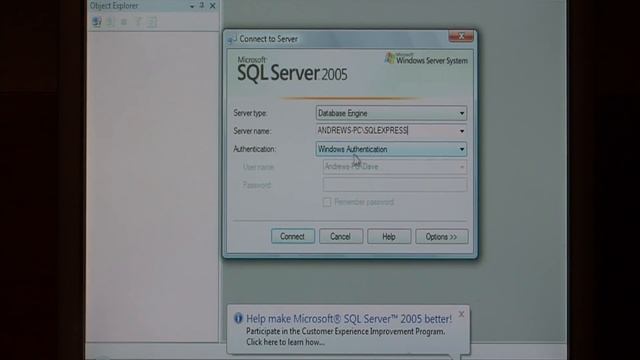This screenshot has width=640, height=360.
Task: Toggle the Remember password checkbox
Action: (x=327, y=202)
